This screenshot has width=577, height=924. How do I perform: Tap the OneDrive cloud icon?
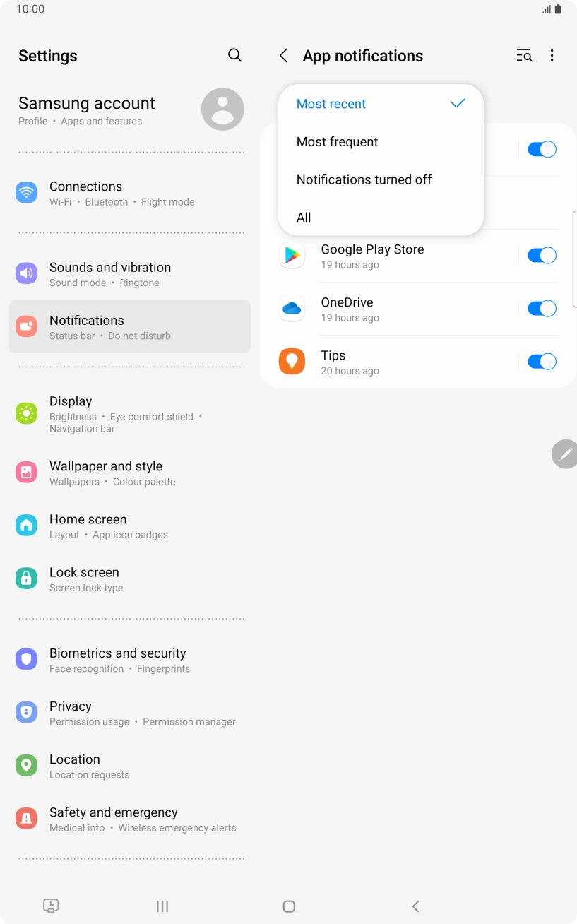(x=292, y=309)
